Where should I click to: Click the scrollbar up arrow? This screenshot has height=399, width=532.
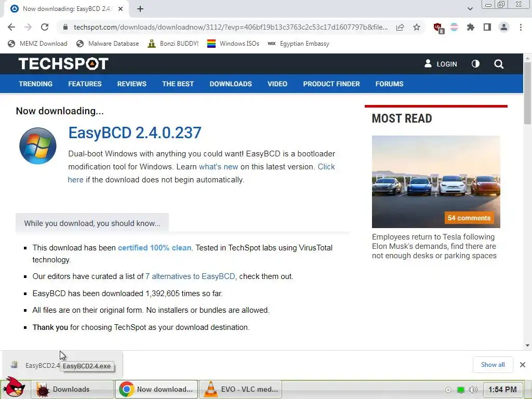click(527, 58)
